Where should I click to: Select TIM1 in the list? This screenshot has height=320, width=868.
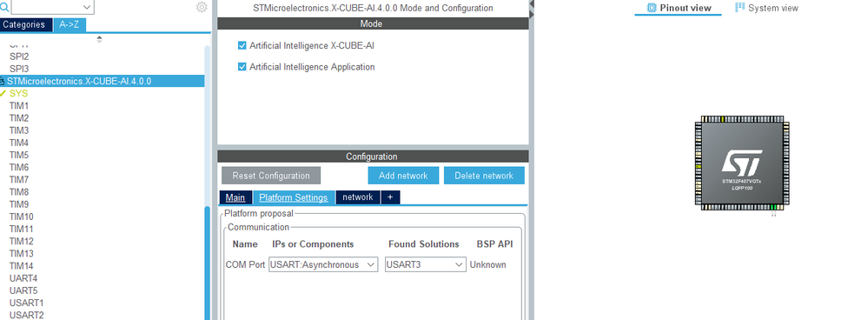coord(19,106)
